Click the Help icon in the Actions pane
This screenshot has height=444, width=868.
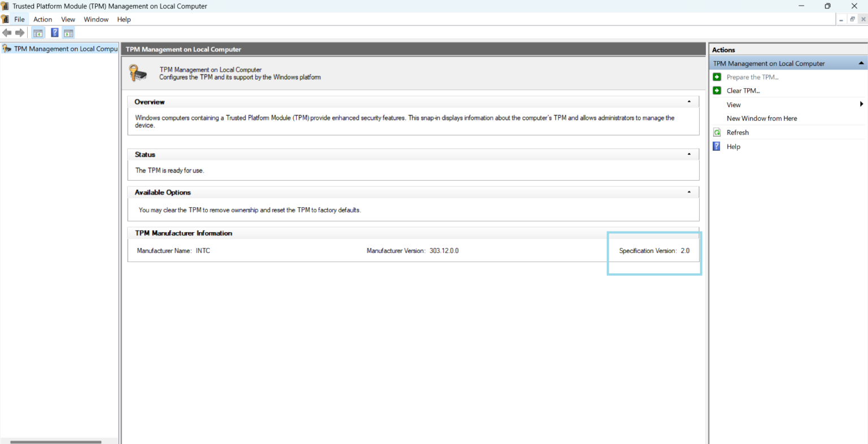click(717, 146)
